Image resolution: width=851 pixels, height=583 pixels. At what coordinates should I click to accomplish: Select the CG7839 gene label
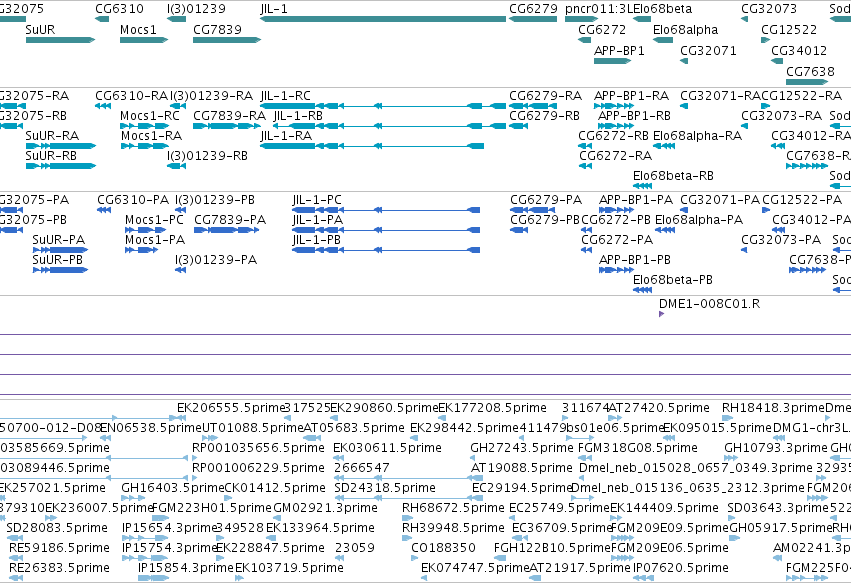[x=218, y=29]
